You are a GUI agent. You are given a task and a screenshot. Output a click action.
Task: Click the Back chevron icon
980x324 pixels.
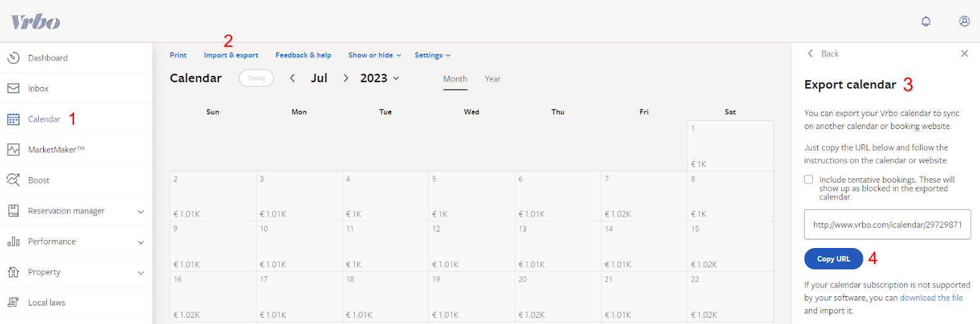(x=810, y=54)
